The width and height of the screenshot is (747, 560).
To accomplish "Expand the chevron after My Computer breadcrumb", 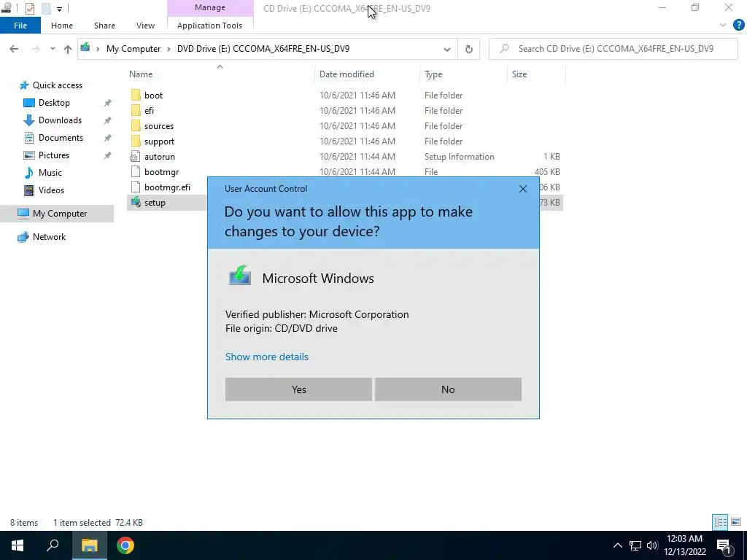I will [x=169, y=49].
